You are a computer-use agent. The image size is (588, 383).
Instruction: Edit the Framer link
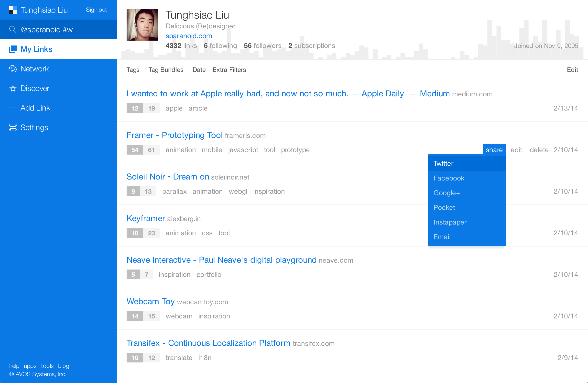click(516, 150)
